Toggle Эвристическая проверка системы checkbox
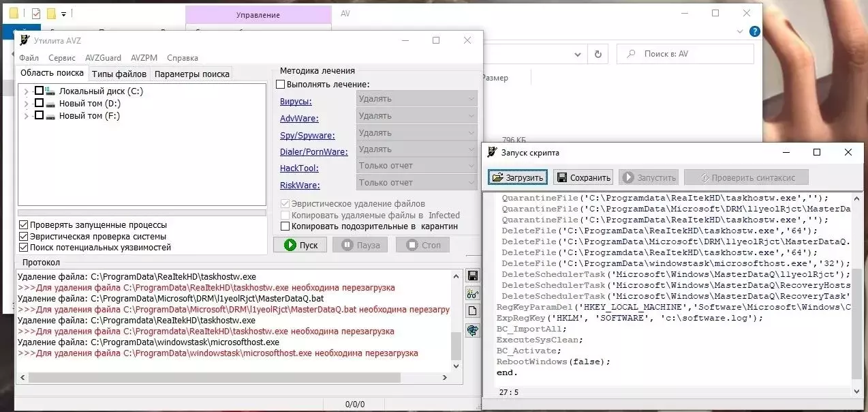Screen dimensions: 868x412 pyautogui.click(x=24, y=237)
